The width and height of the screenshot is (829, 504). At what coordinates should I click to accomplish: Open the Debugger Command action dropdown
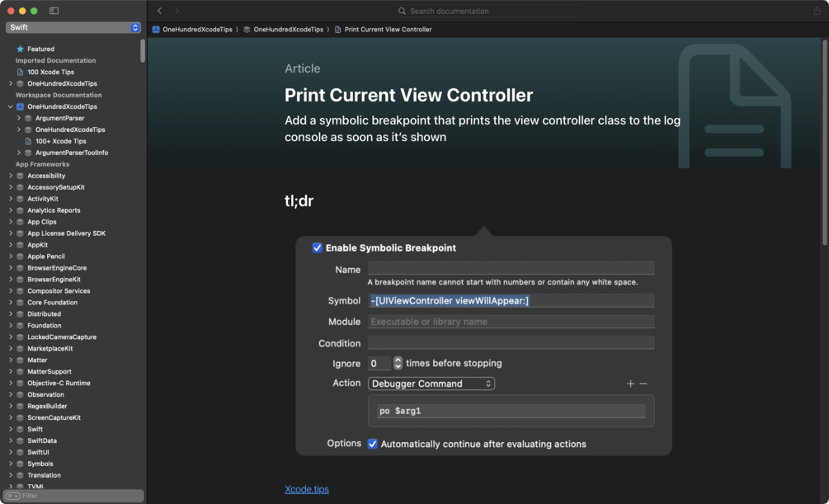coord(431,384)
